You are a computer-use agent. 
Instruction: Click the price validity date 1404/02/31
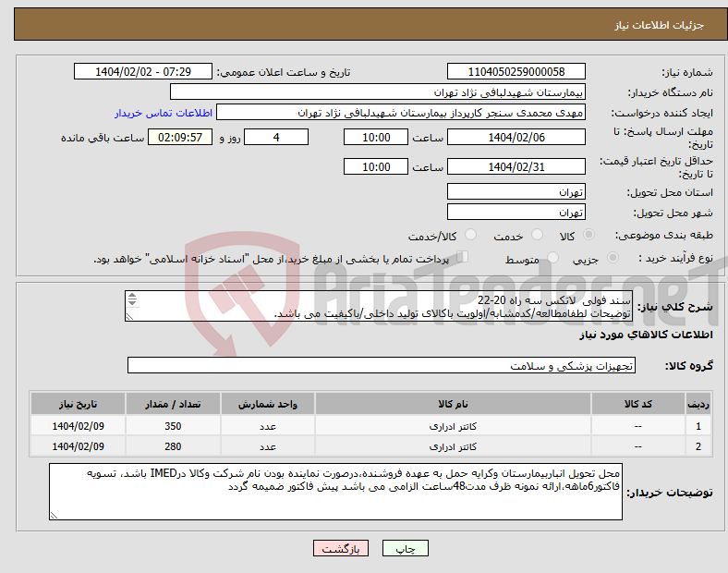(516, 166)
